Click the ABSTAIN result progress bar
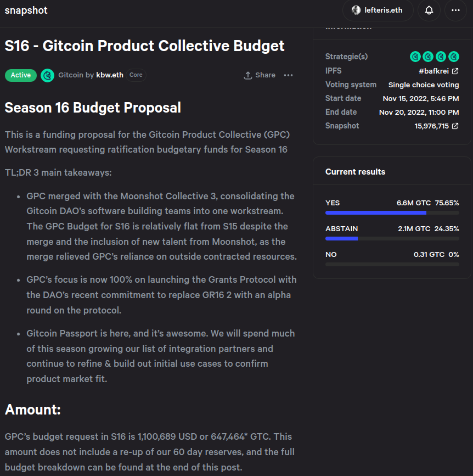This screenshot has width=473, height=476. [392, 239]
